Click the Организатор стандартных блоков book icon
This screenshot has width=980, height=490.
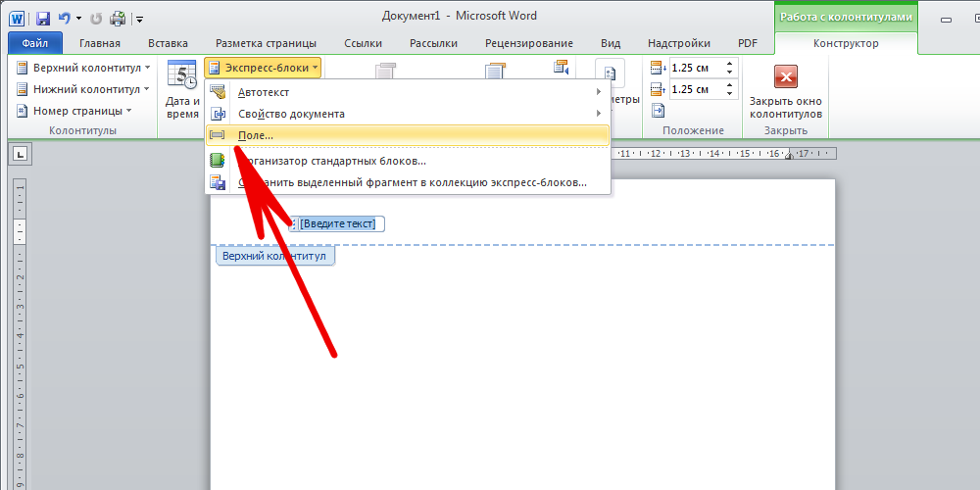(217, 161)
